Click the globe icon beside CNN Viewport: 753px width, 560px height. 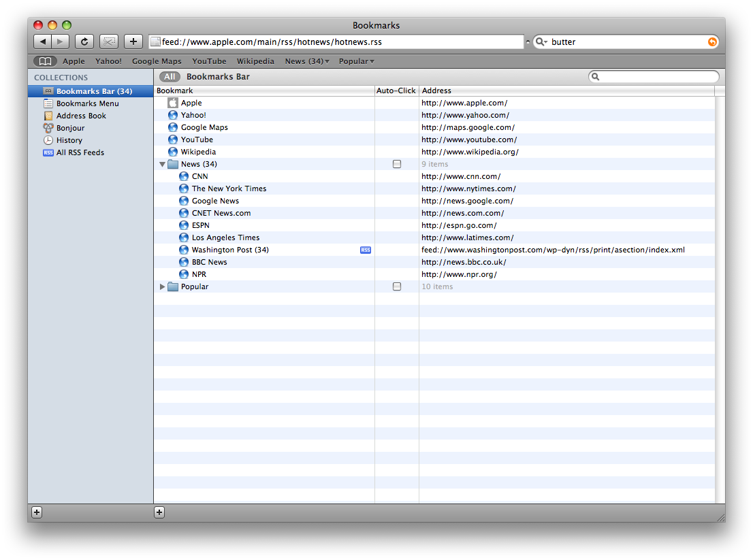point(184,176)
